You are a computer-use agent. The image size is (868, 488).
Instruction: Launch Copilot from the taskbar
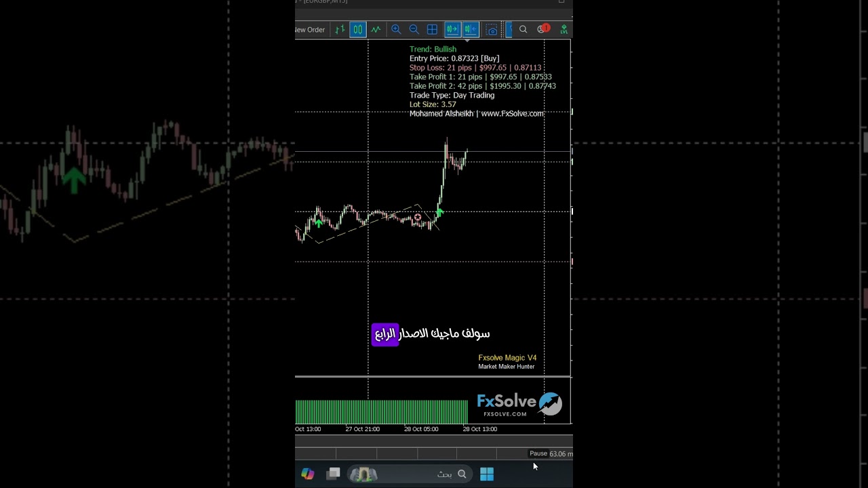tap(308, 474)
